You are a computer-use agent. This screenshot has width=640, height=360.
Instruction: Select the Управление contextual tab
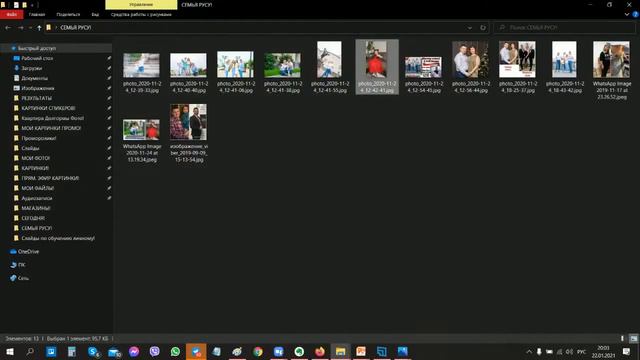pos(141,4)
